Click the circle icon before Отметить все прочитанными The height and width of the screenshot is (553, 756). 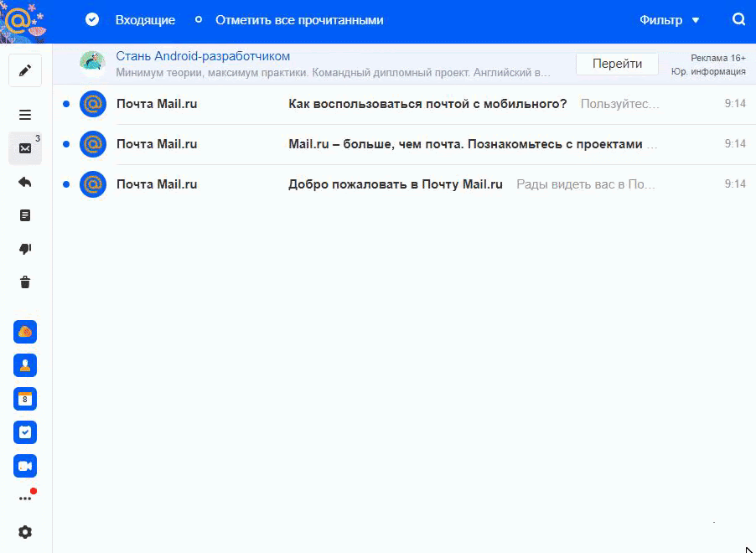198,20
